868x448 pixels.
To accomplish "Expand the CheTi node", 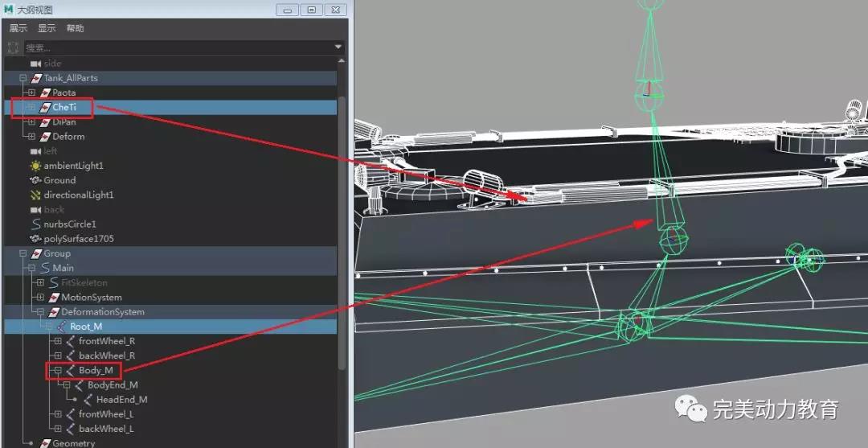I will click(31, 108).
